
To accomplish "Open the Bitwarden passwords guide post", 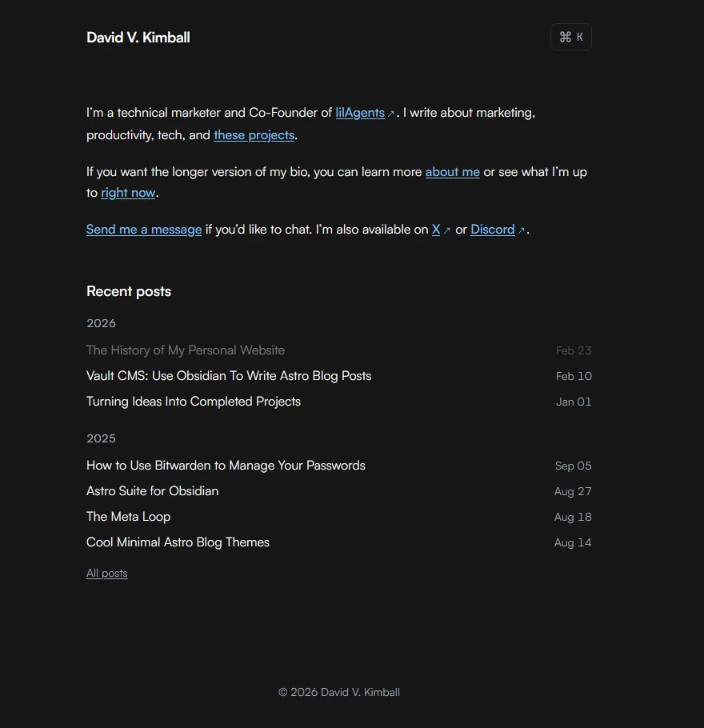I will 226,465.
